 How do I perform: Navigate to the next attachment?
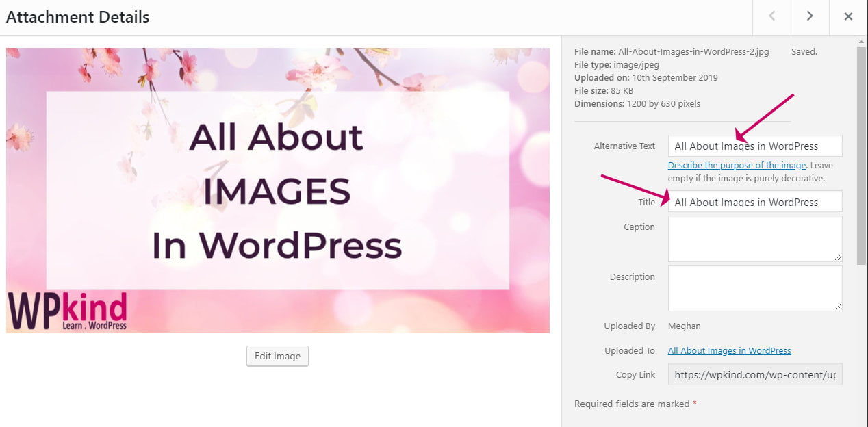[810, 18]
